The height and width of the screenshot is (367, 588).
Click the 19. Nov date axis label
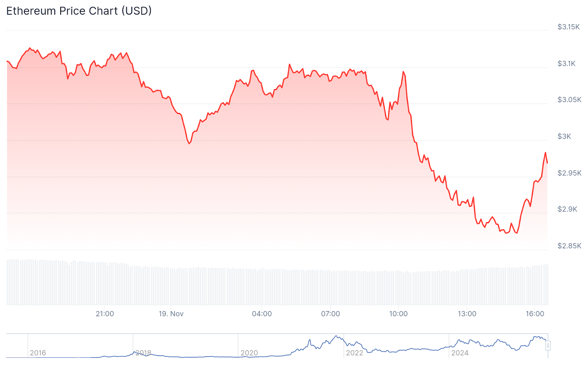click(171, 314)
